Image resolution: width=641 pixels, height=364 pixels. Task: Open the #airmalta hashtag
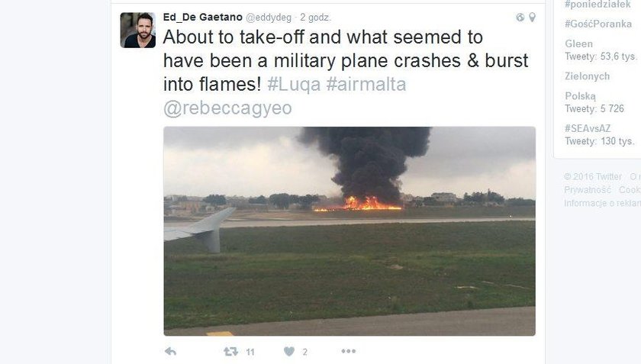pyautogui.click(x=366, y=85)
